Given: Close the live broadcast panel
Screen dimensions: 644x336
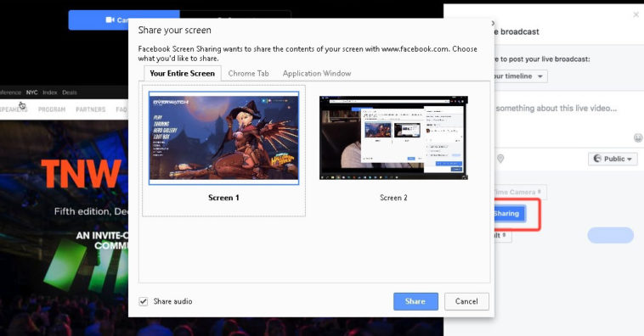Looking at the screenshot, I should [636, 14].
